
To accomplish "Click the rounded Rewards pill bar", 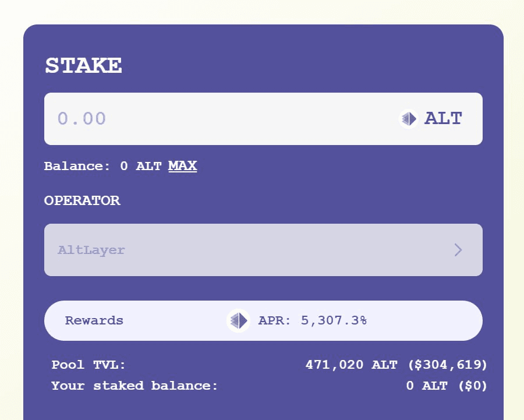I will pos(263,320).
